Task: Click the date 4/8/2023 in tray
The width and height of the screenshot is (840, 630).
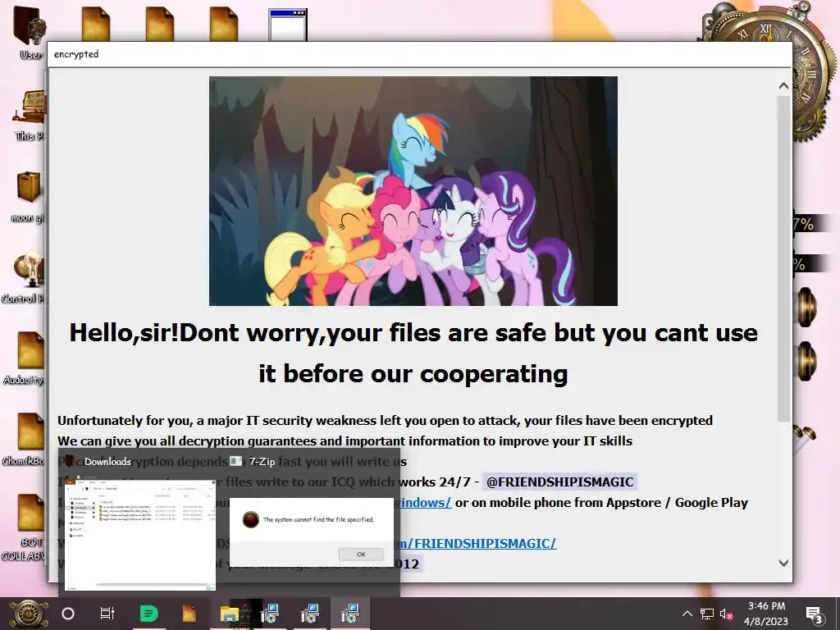Action: (x=766, y=622)
